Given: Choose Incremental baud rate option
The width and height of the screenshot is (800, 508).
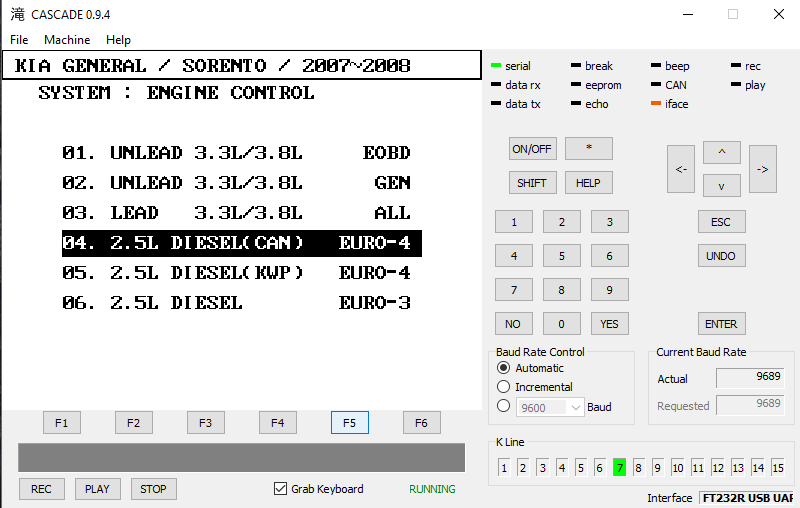Looking at the screenshot, I should pyautogui.click(x=504, y=387).
